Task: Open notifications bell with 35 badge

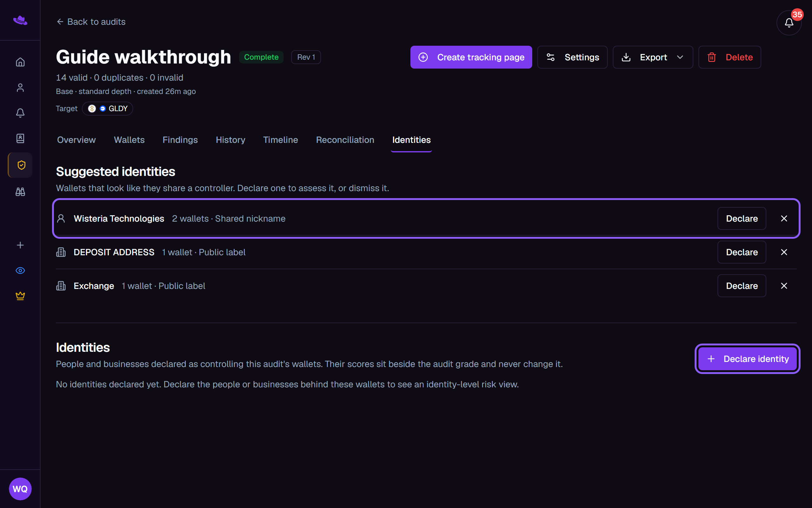Action: (789, 23)
